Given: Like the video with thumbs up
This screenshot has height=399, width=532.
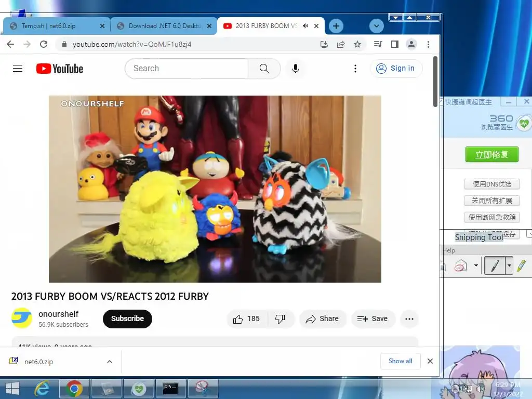Looking at the screenshot, I should 247,319.
